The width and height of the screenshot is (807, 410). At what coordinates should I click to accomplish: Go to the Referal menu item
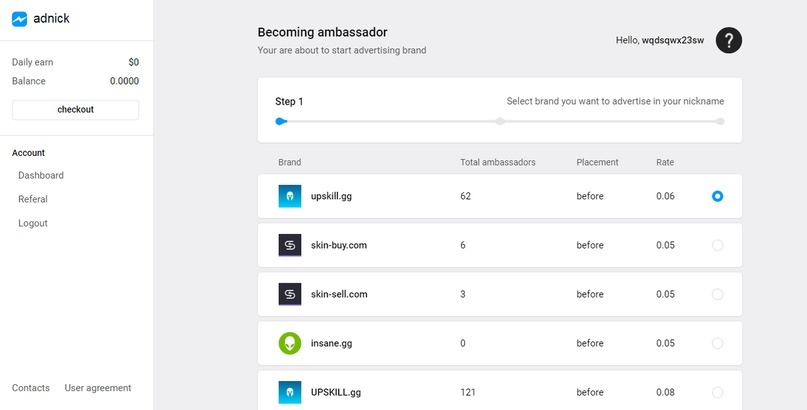pos(33,199)
